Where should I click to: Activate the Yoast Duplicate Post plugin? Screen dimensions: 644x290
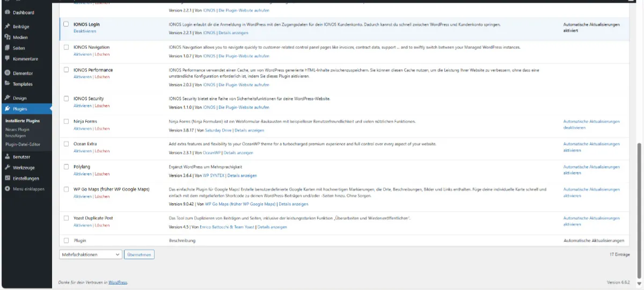coord(83,225)
